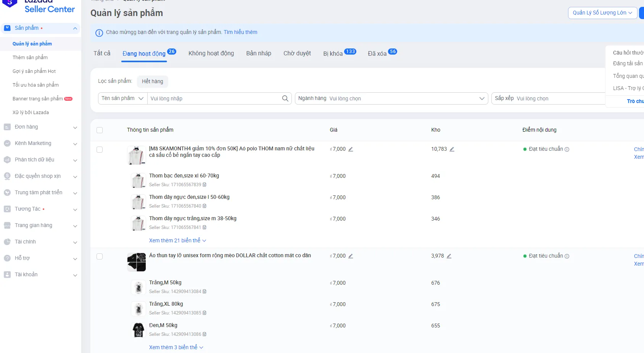Click info icon beside first Đạt tiêu chuẩn
Viewport: 644px width, 353px height.
[x=567, y=149]
